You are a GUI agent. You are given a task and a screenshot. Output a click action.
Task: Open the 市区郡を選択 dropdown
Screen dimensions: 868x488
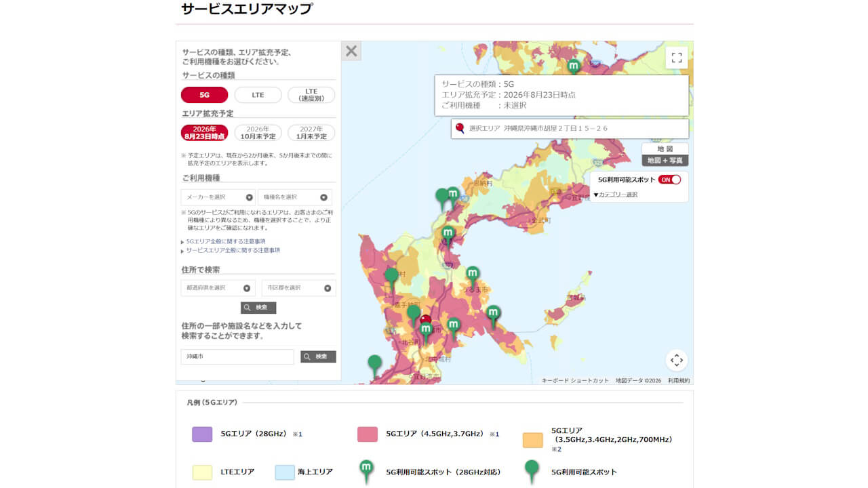(299, 288)
